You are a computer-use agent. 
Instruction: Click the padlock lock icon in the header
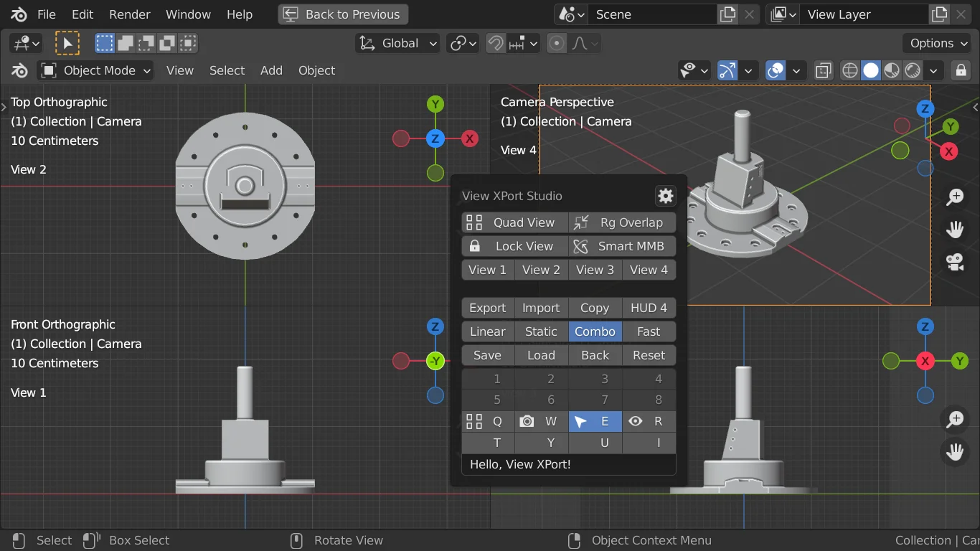[961, 70]
